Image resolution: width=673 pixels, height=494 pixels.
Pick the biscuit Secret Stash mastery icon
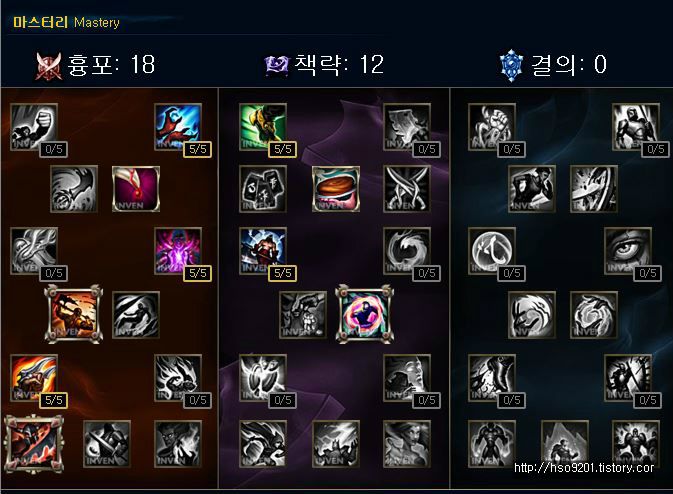(x=336, y=189)
